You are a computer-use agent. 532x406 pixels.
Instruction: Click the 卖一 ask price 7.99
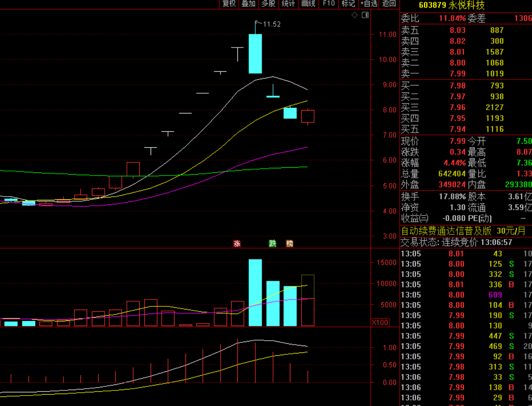click(458, 74)
